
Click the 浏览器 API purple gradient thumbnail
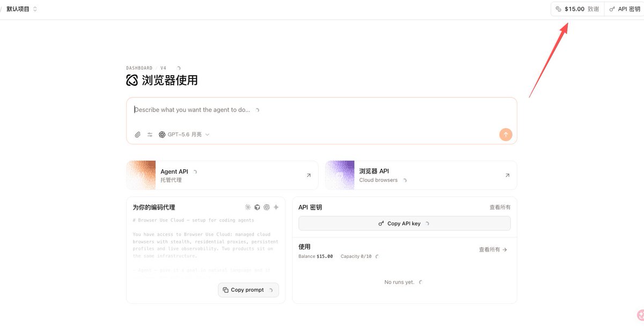tap(340, 175)
